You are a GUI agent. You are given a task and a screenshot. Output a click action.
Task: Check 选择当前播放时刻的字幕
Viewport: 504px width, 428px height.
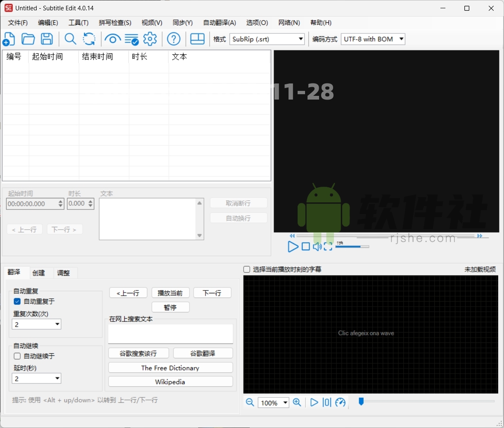click(x=246, y=269)
